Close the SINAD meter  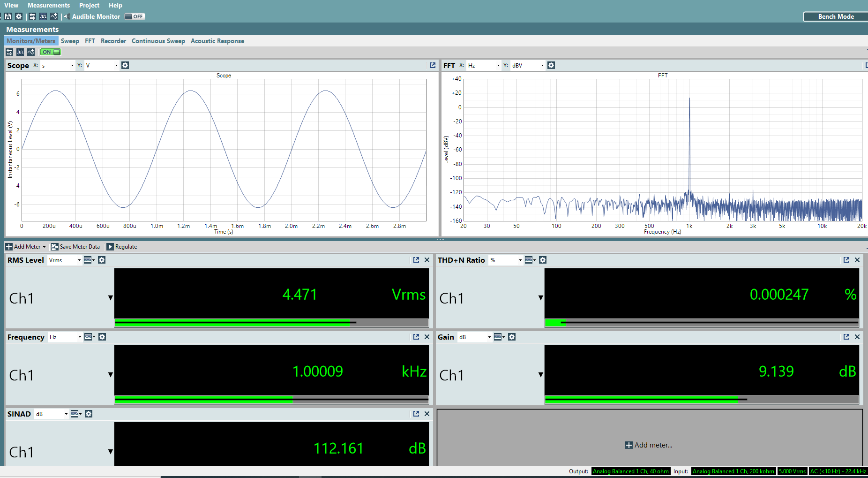(x=427, y=414)
